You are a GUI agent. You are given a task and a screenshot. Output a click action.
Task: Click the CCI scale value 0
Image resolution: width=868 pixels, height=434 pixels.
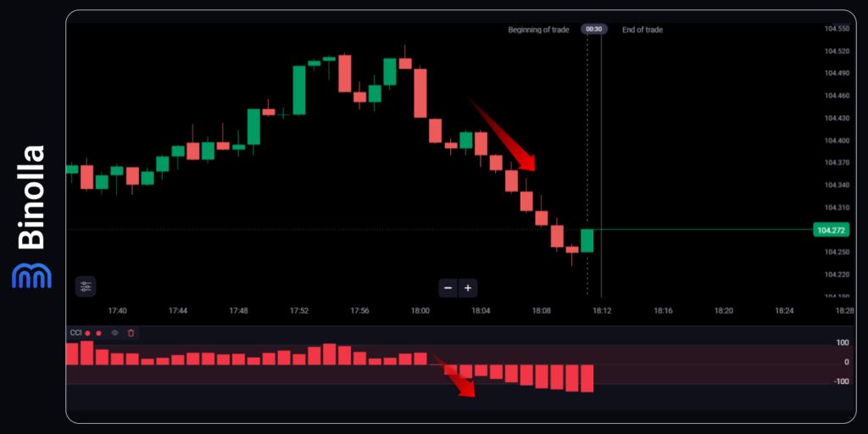[x=847, y=362]
